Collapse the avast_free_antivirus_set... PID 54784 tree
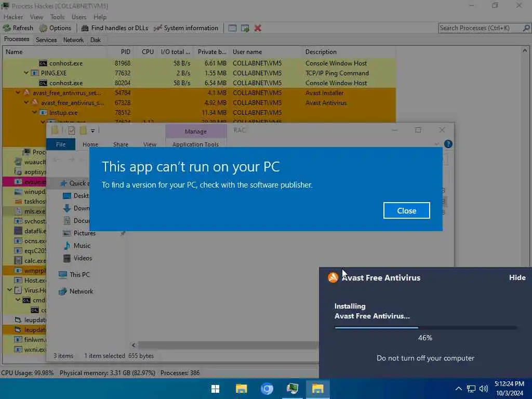The width and height of the screenshot is (532, 399). (x=18, y=92)
